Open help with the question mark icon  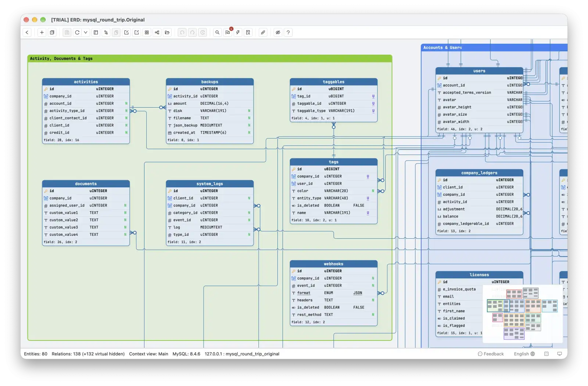tap(288, 32)
